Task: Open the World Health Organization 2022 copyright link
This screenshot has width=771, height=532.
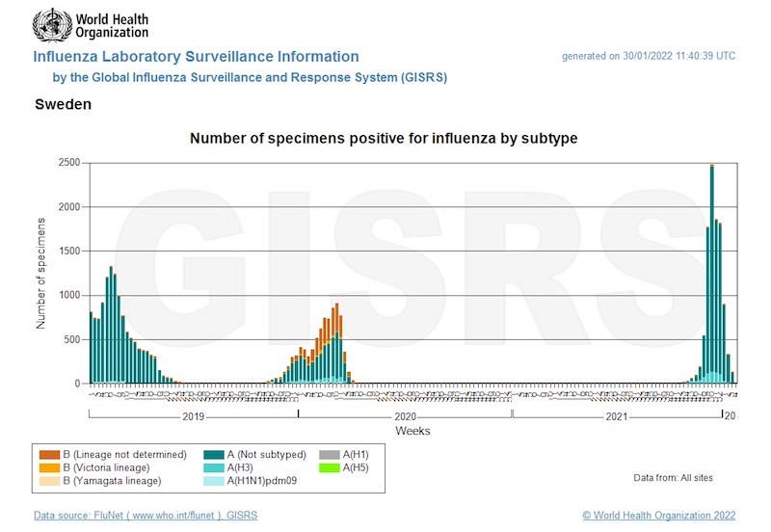Action: [x=659, y=516]
